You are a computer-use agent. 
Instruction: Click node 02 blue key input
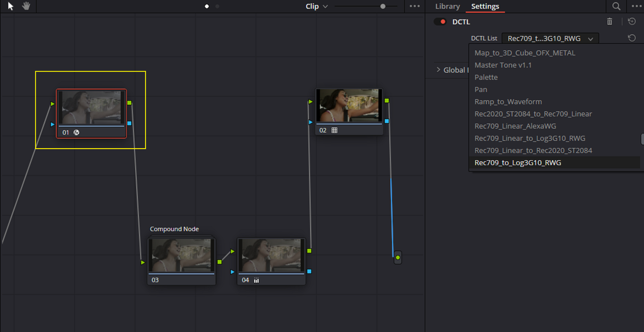pyautogui.click(x=310, y=122)
